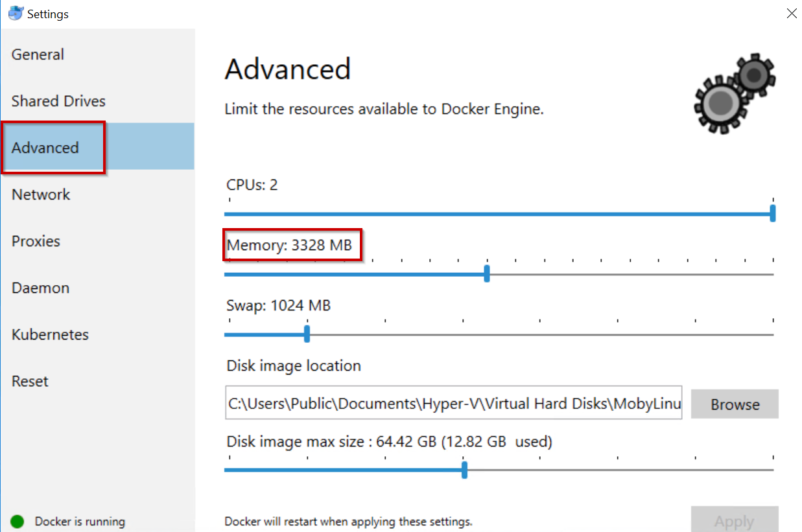Open the General settings tab

coord(38,54)
